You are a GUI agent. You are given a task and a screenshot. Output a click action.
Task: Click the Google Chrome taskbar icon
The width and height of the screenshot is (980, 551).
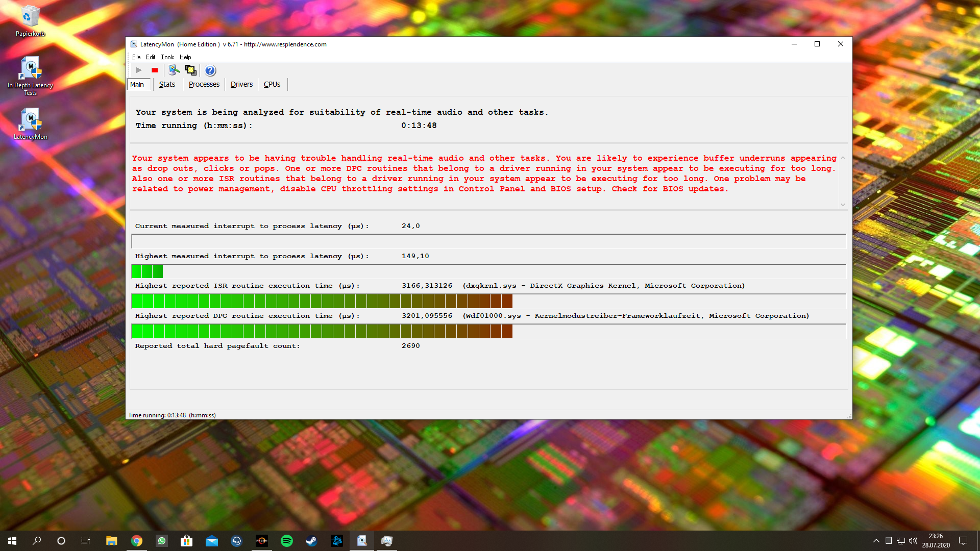[137, 541]
